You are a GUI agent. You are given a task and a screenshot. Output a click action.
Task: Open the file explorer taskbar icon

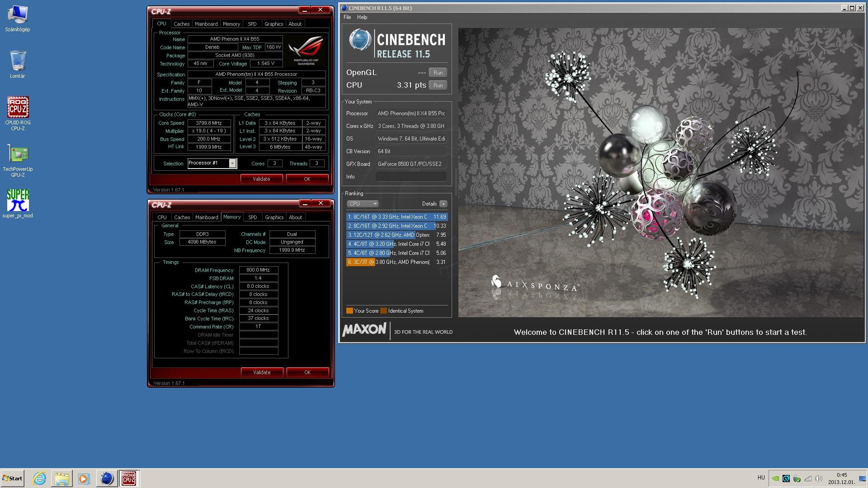click(x=61, y=479)
